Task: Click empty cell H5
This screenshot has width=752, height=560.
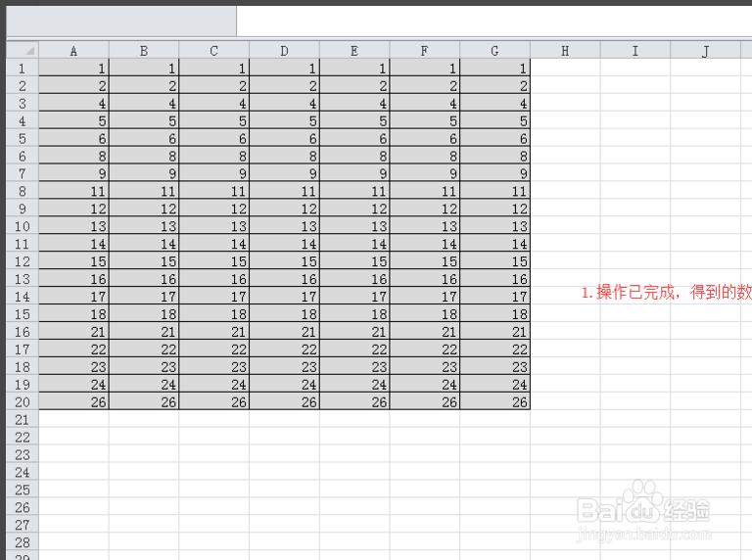Action: 565,138
